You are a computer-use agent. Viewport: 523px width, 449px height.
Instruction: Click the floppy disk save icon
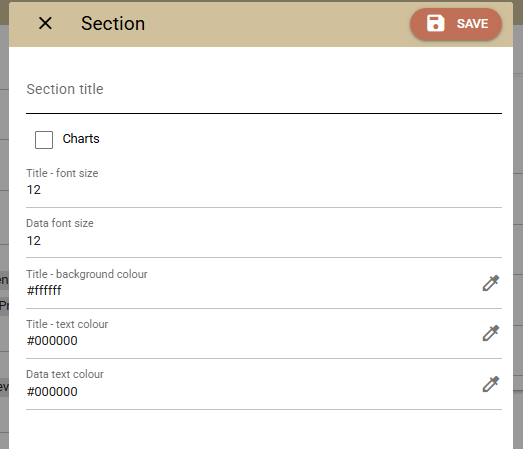click(435, 24)
